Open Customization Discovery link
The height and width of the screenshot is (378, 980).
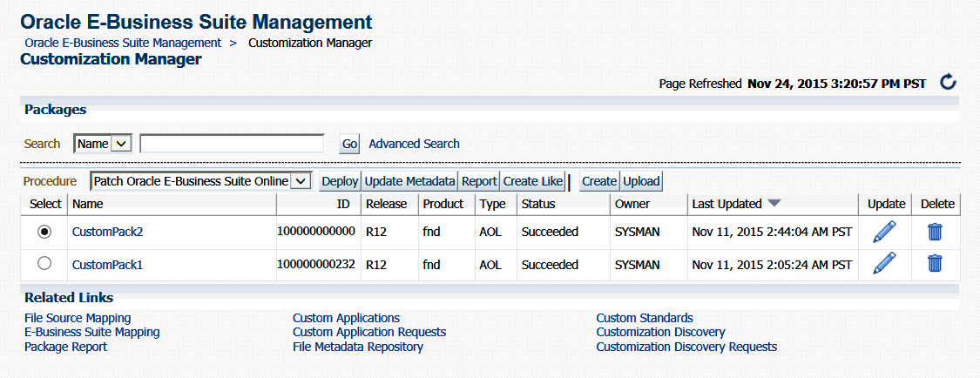coord(660,332)
